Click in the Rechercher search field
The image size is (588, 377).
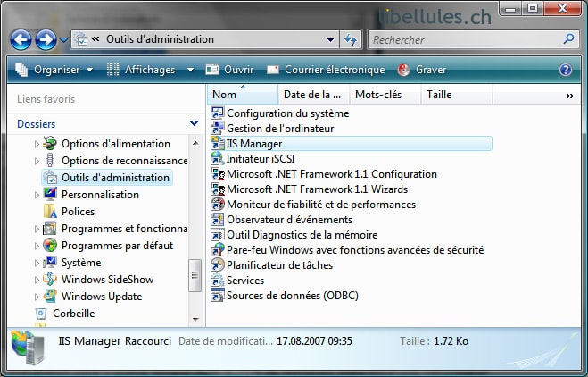click(465, 40)
